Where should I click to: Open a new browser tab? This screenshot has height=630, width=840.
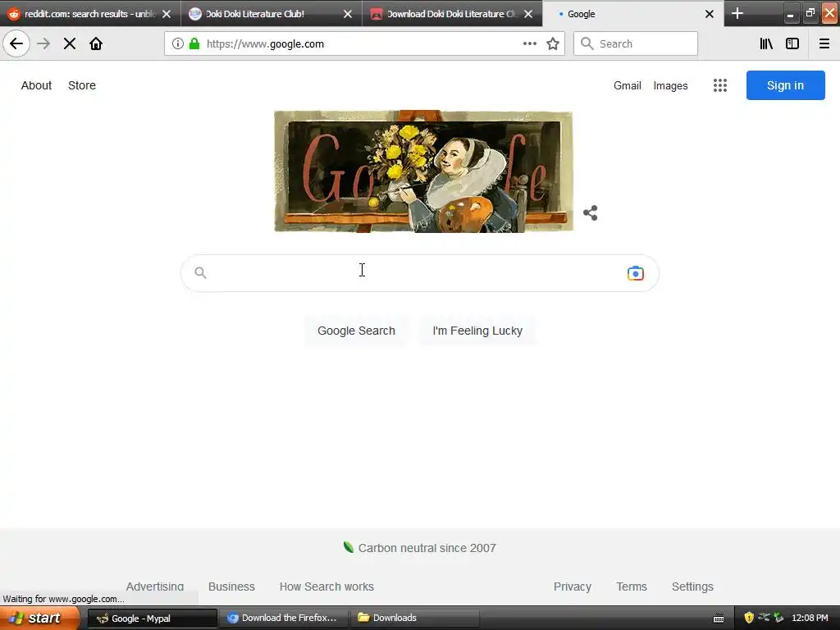coord(737,13)
